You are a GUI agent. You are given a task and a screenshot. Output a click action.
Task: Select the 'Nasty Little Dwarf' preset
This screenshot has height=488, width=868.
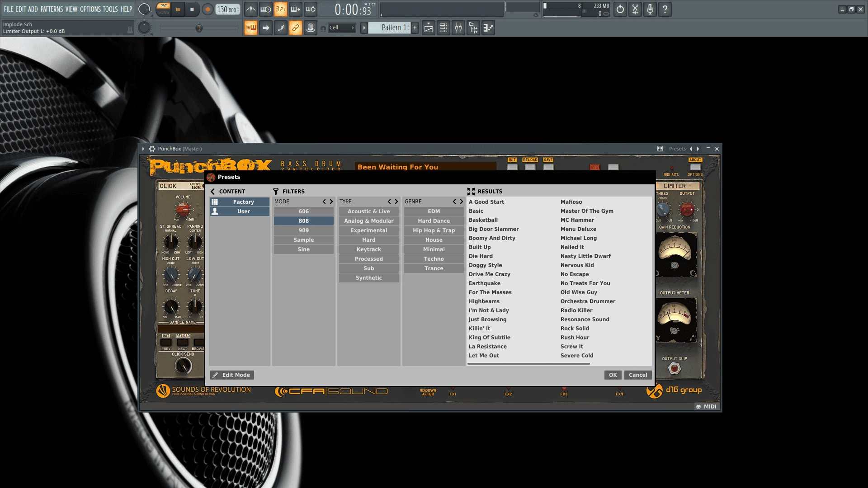pyautogui.click(x=585, y=256)
